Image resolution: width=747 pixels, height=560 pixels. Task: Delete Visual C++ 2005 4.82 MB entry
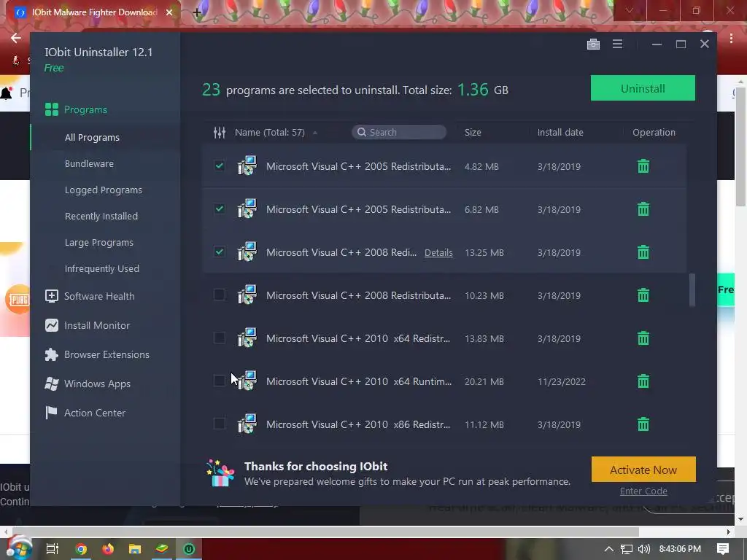643,166
